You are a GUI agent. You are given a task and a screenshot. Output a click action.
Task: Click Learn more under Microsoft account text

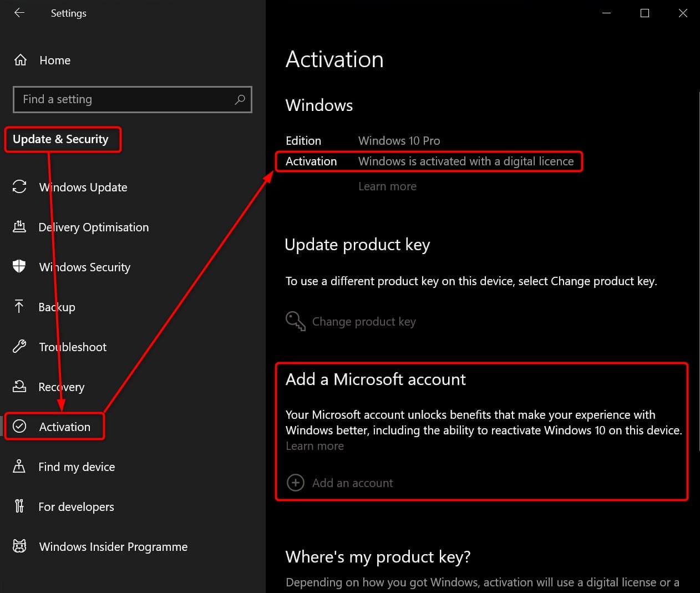coord(315,446)
